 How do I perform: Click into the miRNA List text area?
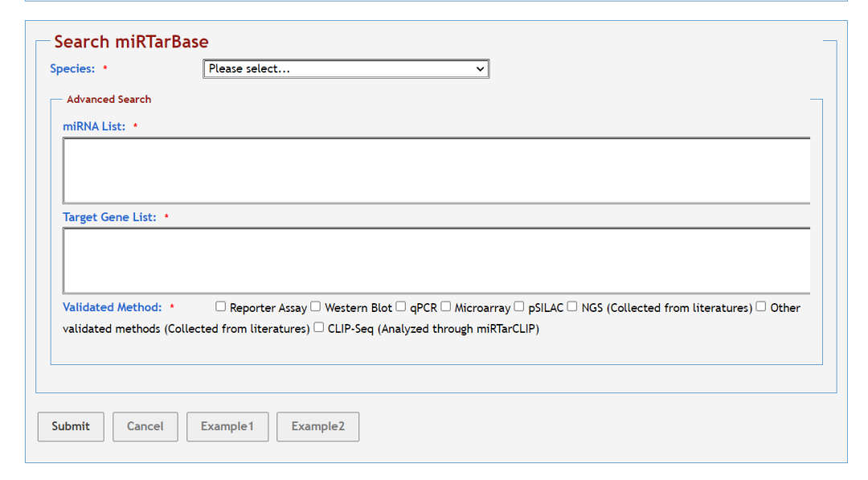point(436,170)
